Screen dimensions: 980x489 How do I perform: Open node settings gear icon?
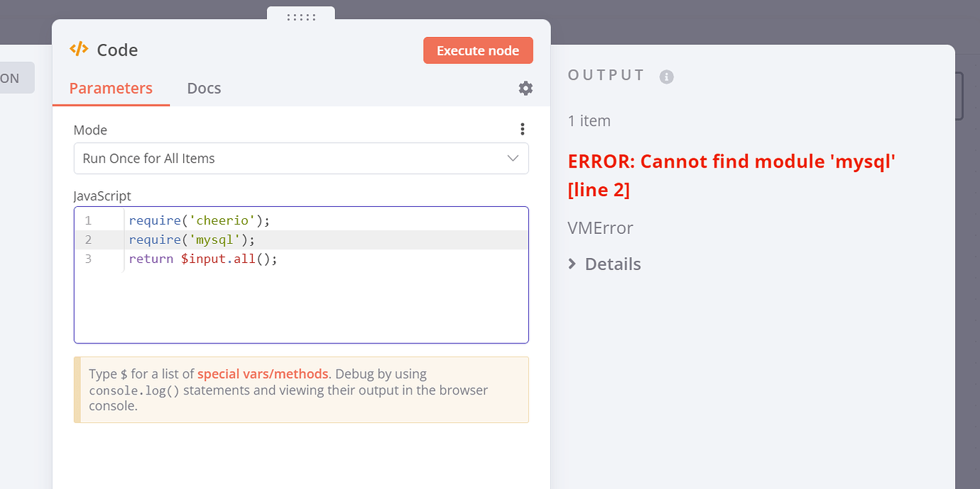click(526, 88)
